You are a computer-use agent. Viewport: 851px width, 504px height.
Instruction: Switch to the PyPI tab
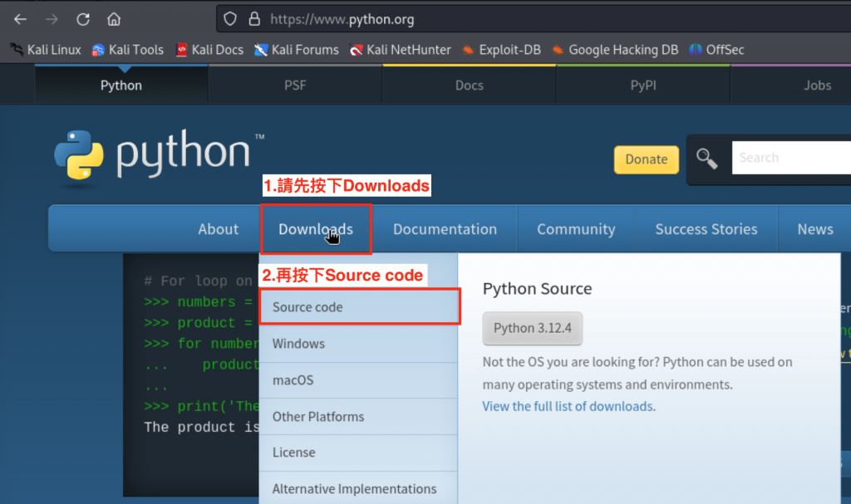tap(643, 86)
